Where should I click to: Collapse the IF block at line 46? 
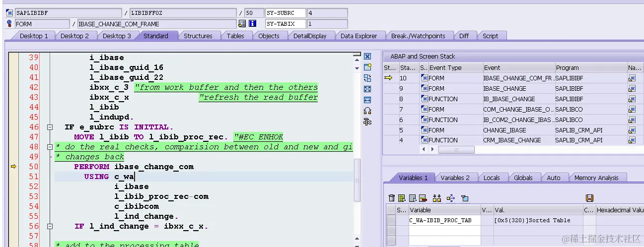pos(50,127)
